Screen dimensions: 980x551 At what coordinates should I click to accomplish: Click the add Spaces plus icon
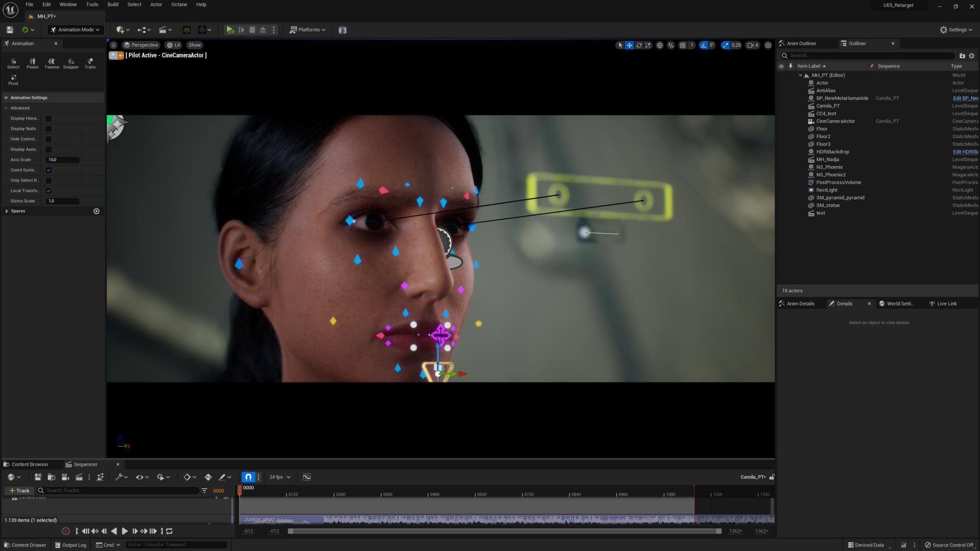pos(97,211)
